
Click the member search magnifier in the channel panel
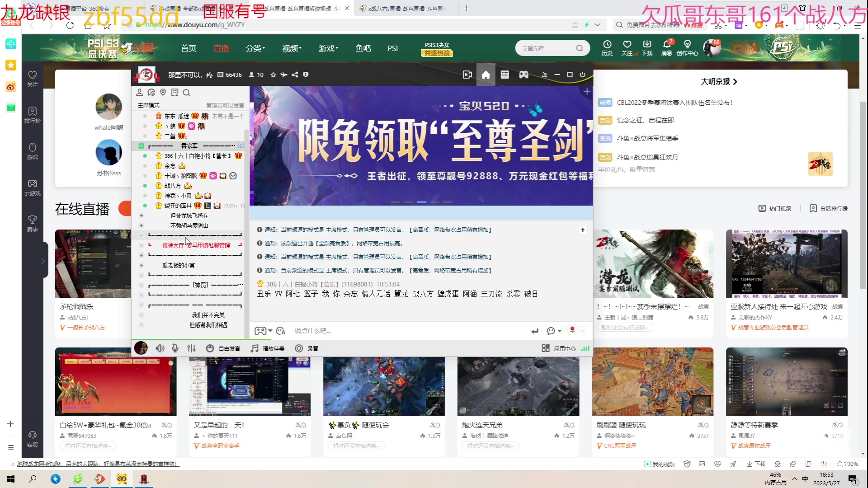(186, 93)
